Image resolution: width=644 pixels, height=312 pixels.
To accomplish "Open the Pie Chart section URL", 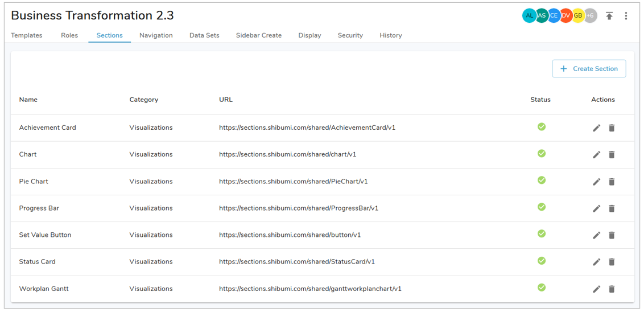I will coord(293,182).
